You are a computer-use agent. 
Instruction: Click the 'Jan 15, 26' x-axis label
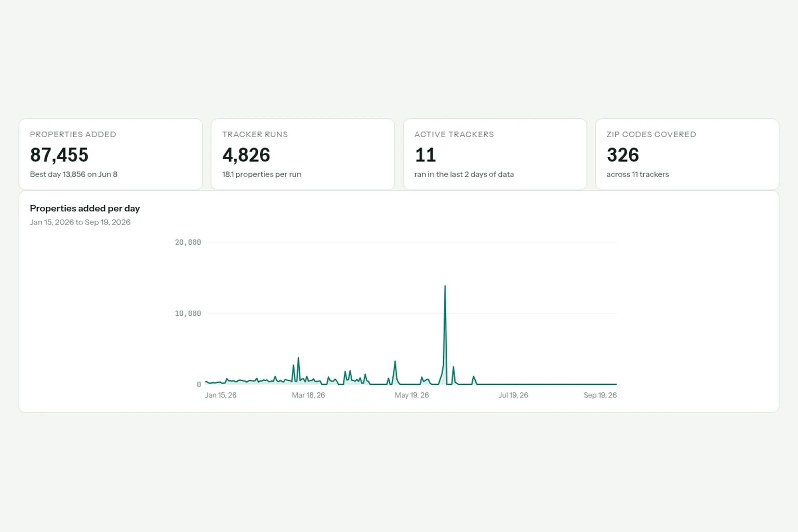point(221,395)
